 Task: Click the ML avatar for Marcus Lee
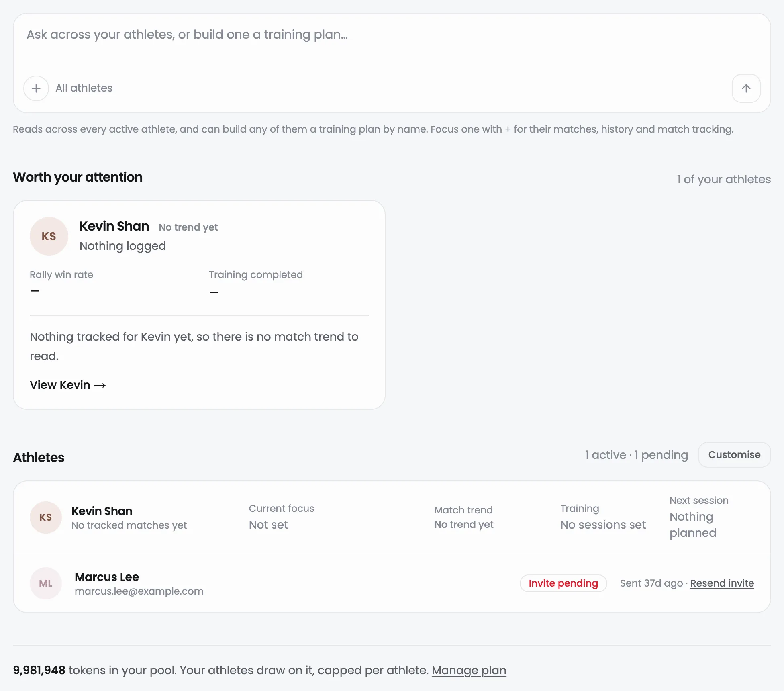tap(46, 583)
